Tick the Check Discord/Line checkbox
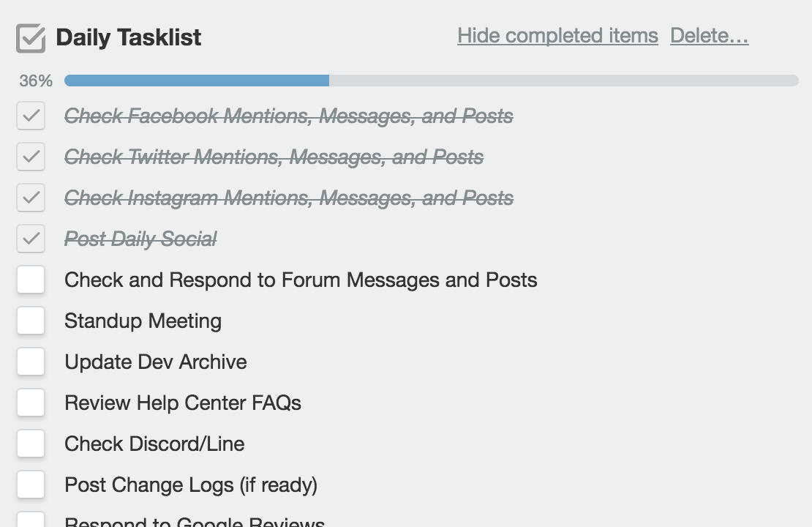 click(31, 443)
